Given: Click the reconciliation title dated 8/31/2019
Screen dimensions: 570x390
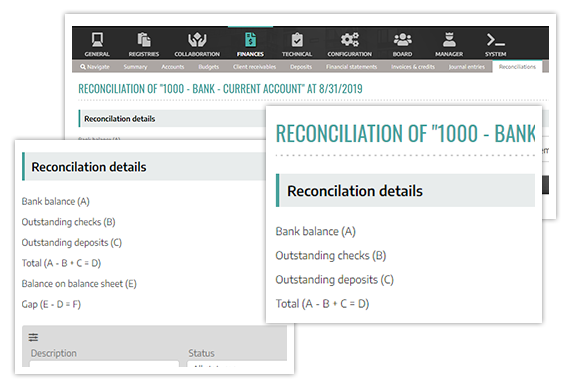Looking at the screenshot, I should coord(220,89).
